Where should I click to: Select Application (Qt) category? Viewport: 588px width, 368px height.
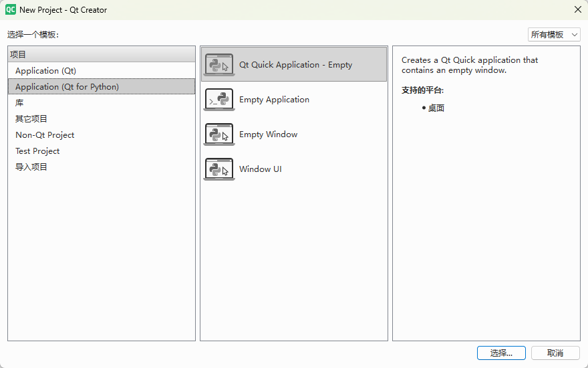tap(102, 71)
